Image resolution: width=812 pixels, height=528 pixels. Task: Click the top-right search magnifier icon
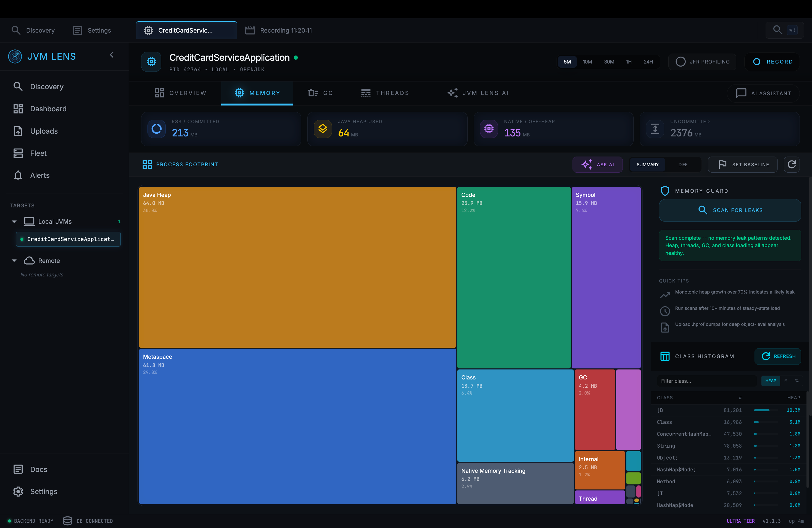pyautogui.click(x=777, y=30)
